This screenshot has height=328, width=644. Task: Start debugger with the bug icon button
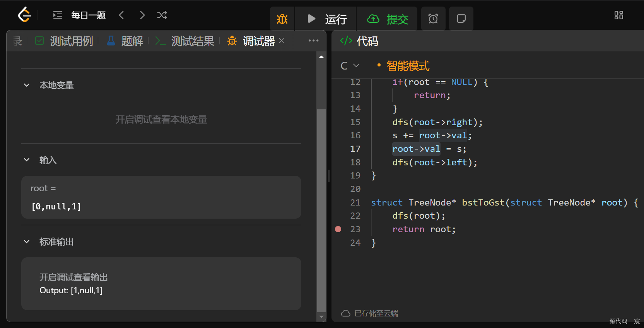click(282, 19)
